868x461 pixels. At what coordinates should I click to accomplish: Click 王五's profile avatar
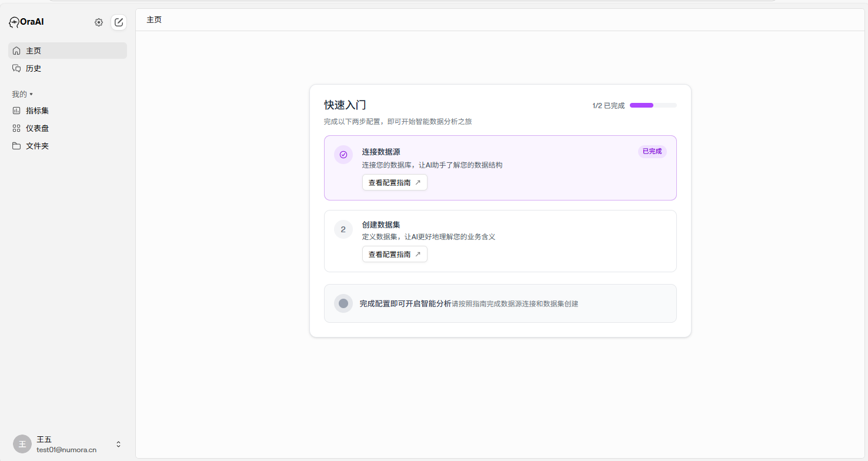click(22, 443)
